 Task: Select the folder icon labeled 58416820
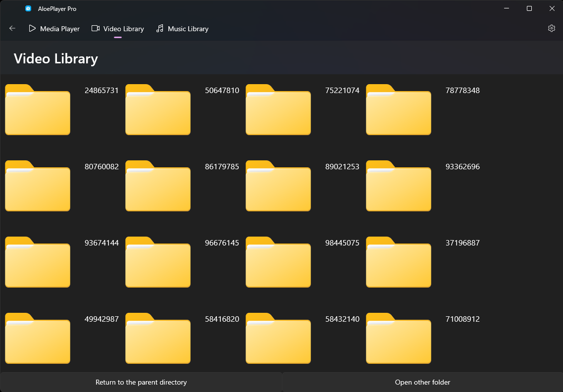coord(158,338)
